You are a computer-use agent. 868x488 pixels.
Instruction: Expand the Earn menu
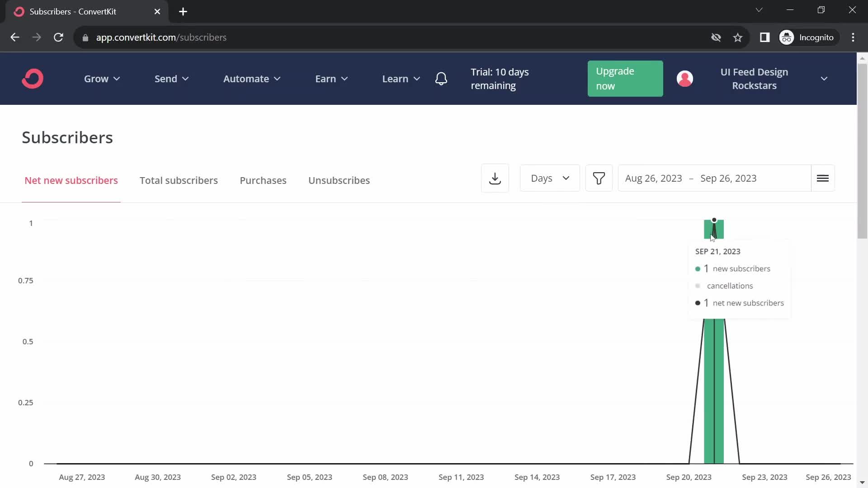[332, 79]
